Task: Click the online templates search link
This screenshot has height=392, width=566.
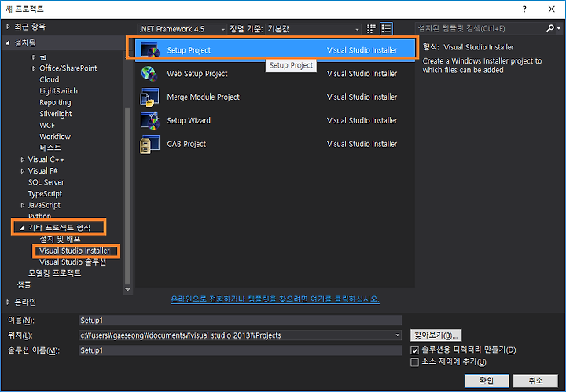Action: pyautogui.click(x=275, y=299)
